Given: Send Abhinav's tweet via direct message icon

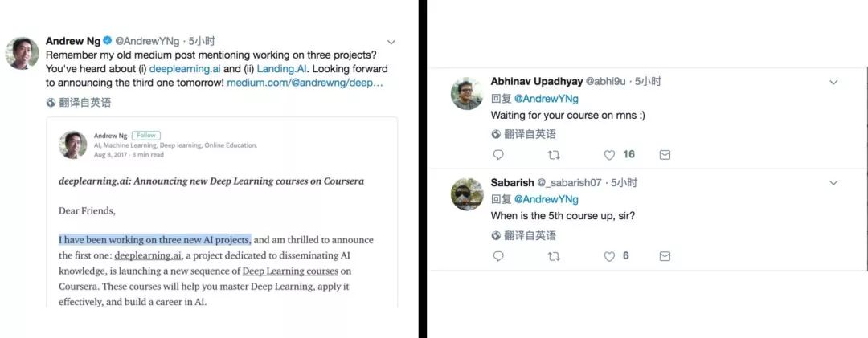Looking at the screenshot, I should pos(665,154).
